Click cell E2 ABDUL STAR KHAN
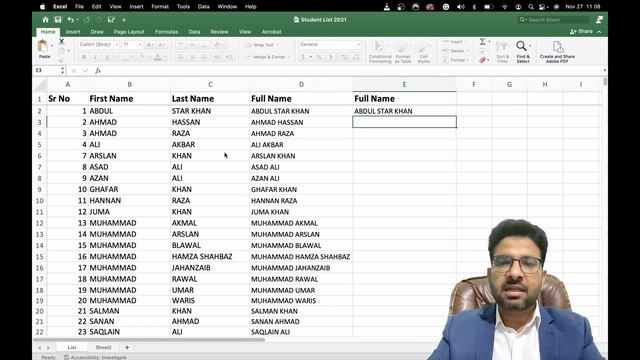 [404, 111]
